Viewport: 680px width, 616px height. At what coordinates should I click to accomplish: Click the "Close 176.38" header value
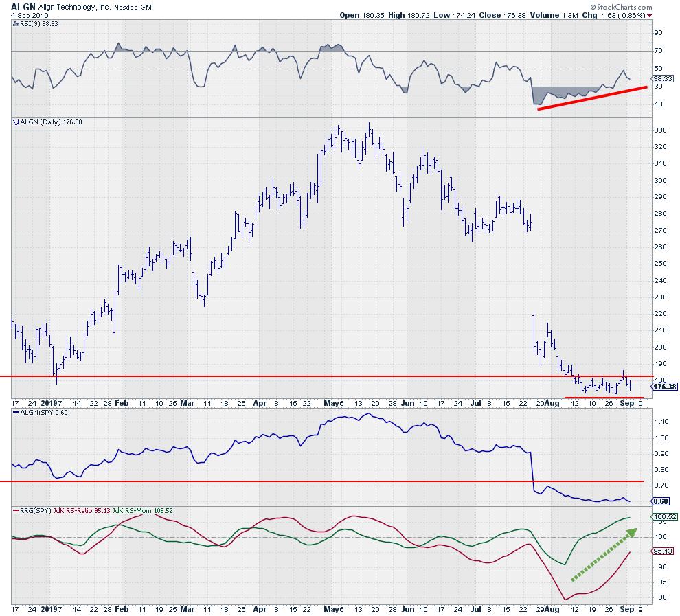click(x=502, y=15)
